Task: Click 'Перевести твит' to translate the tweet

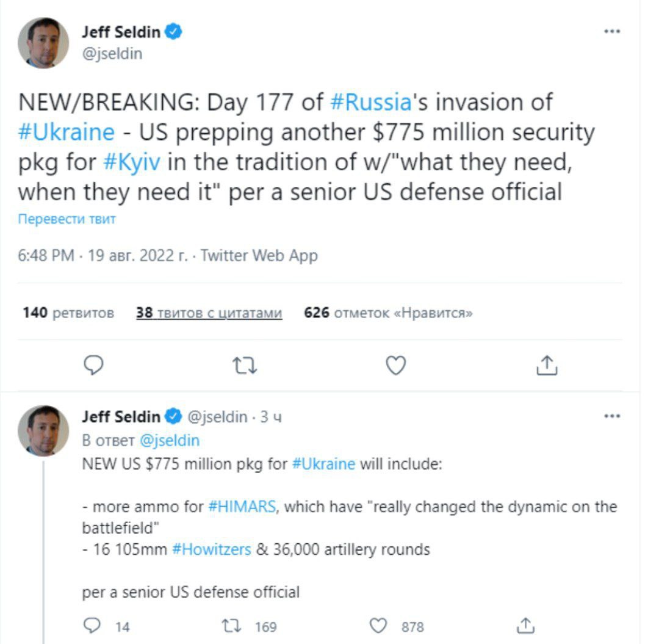Action: pos(67,219)
